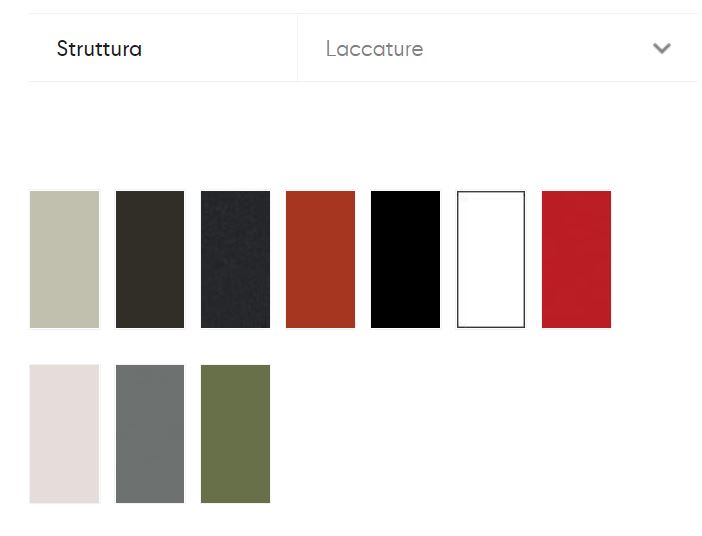Select the light sage beige swatch
The width and height of the screenshot is (702, 536).
(64, 259)
